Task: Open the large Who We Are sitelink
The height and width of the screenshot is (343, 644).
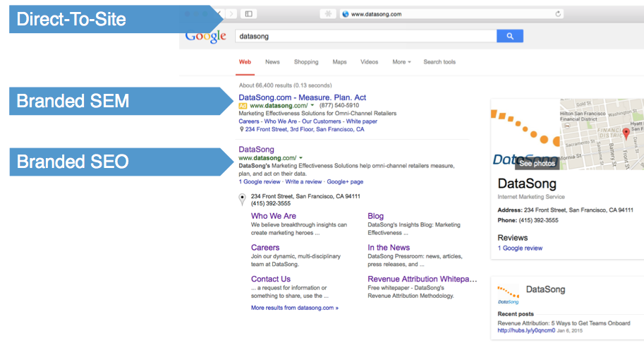Action: point(274,216)
